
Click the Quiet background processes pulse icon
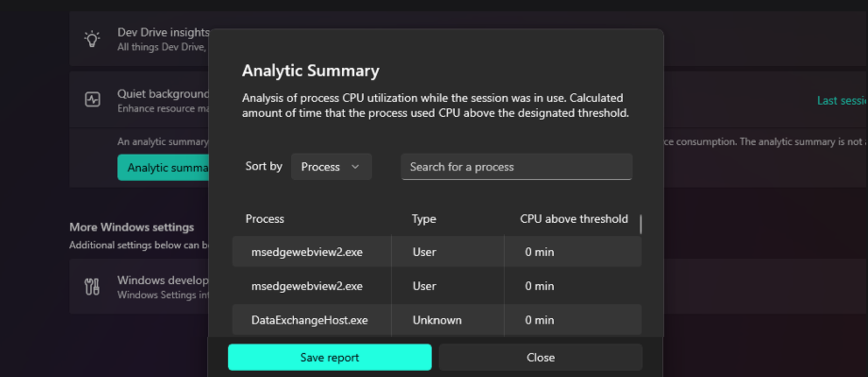[93, 99]
